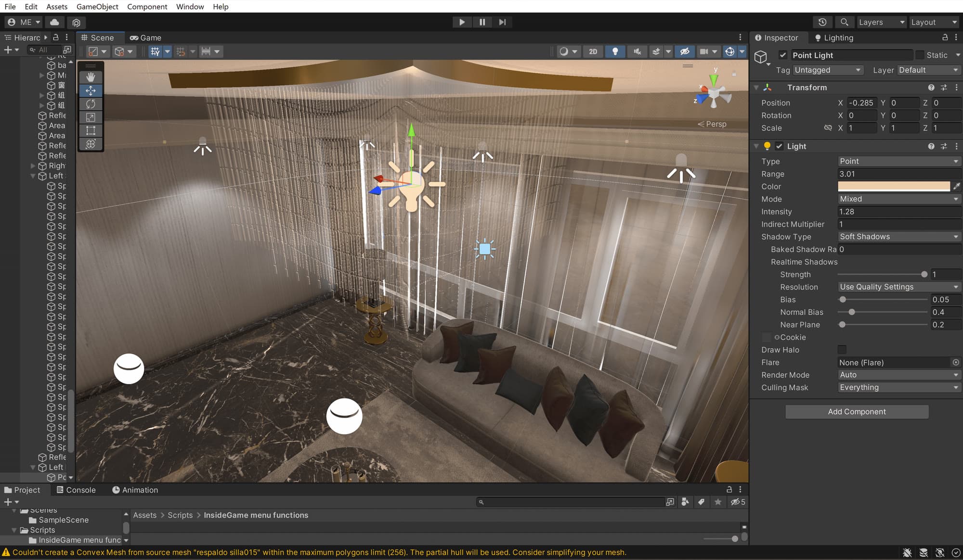963x560 pixels.
Task: Toggle 2D scene view mode
Action: [593, 51]
